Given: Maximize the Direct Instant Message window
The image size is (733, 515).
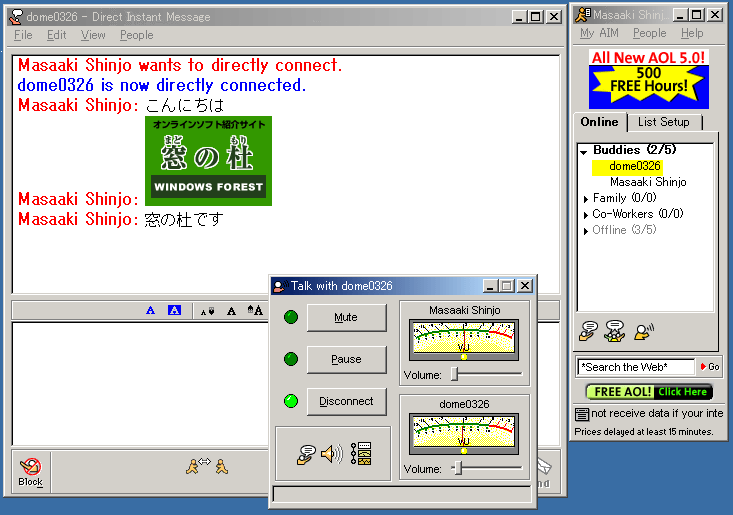Looking at the screenshot, I should point(536,17).
